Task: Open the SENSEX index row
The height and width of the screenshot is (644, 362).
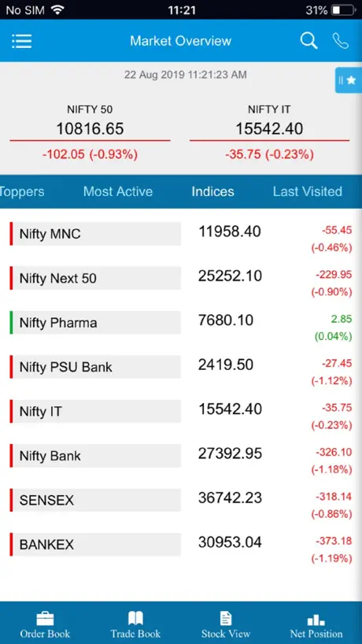Action: click(181, 500)
